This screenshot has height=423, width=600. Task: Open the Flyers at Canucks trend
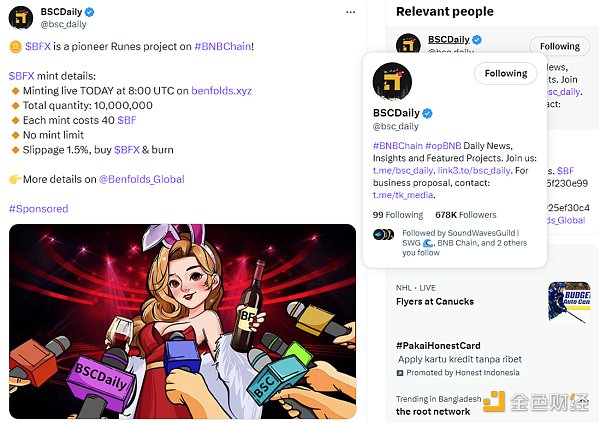(435, 301)
